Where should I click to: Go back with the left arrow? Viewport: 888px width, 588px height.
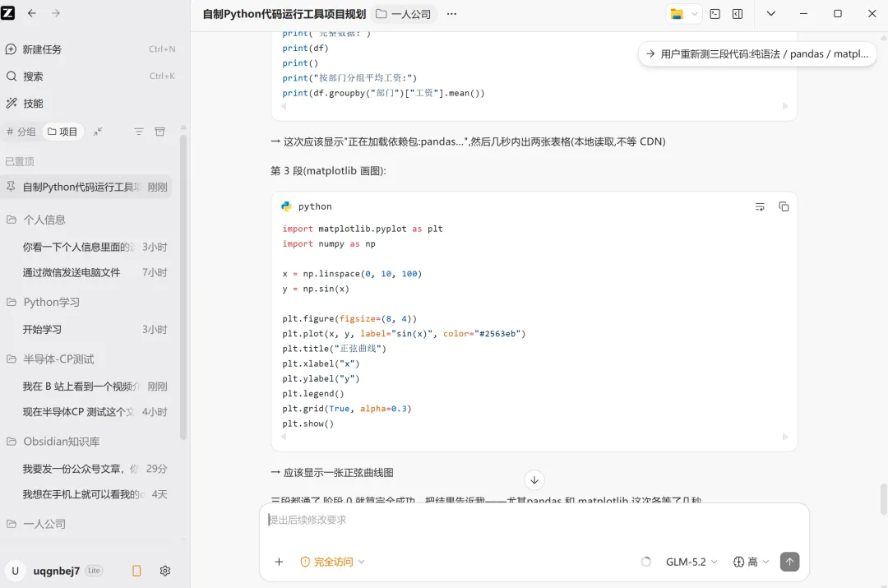point(32,13)
